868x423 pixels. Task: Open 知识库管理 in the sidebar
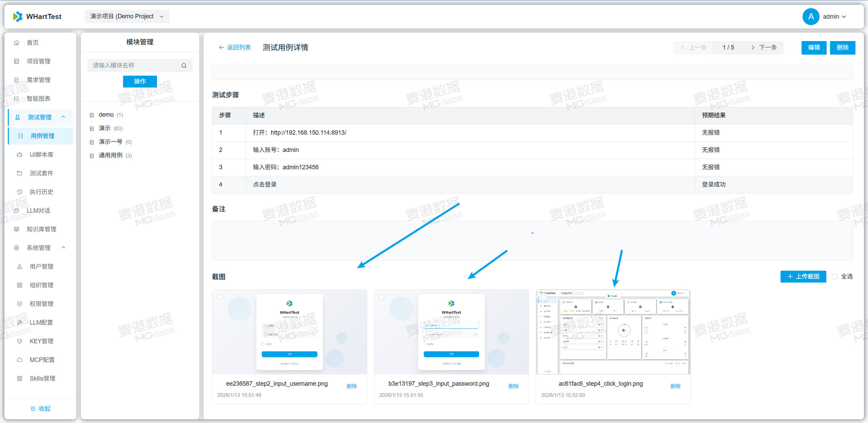point(41,229)
